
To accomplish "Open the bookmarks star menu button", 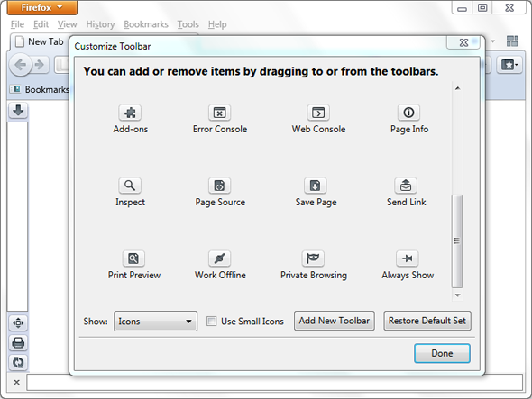I will tap(509, 65).
